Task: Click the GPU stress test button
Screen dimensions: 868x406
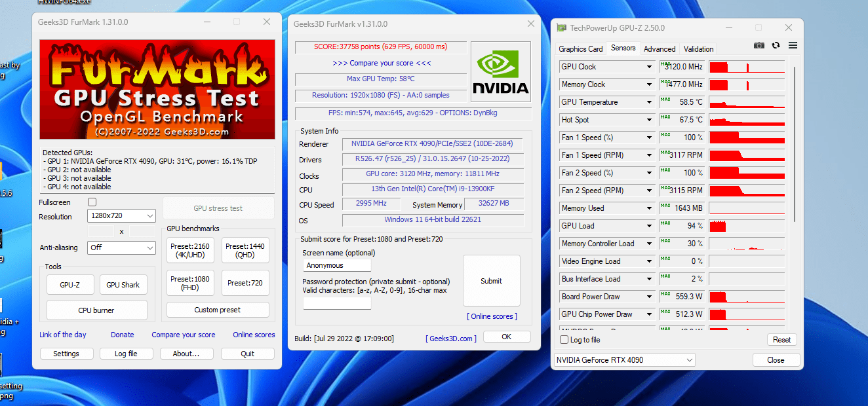Action: click(x=218, y=208)
